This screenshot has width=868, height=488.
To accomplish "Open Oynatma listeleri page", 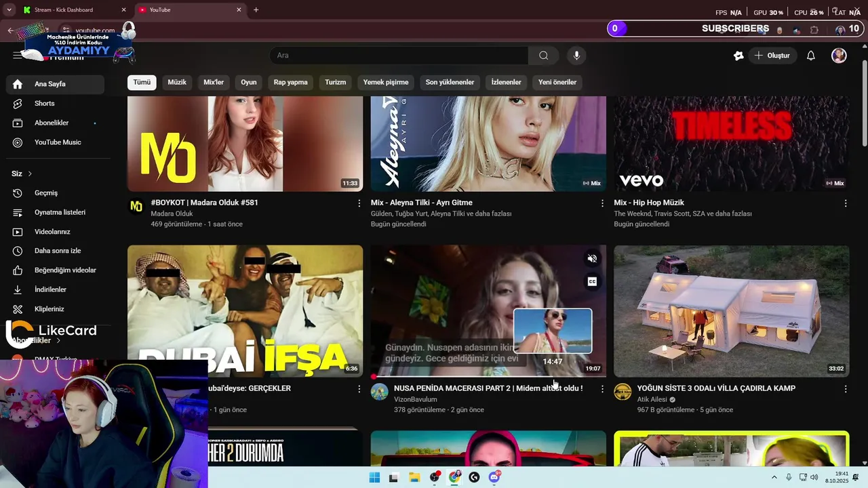I will [x=55, y=212].
